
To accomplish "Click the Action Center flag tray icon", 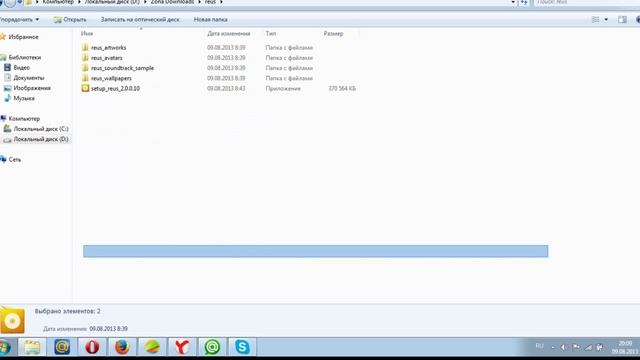I will tap(576, 347).
